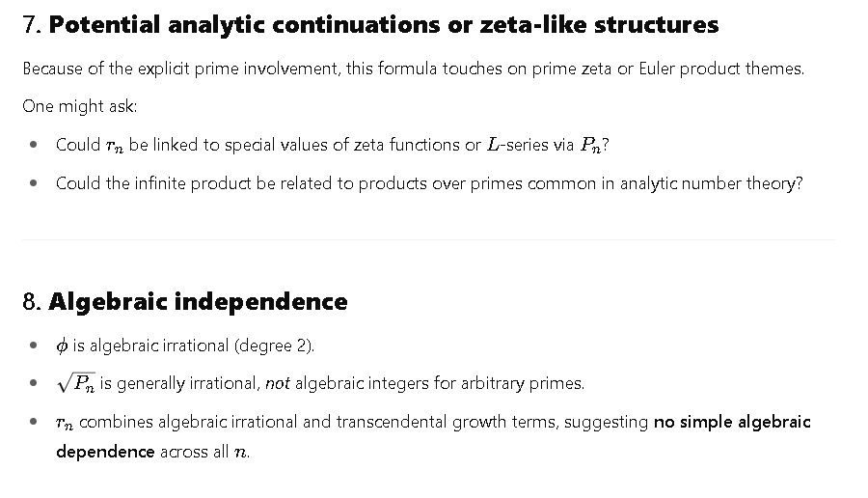
Task: Click the phi symbol in the first bullet
Action: 62,346
